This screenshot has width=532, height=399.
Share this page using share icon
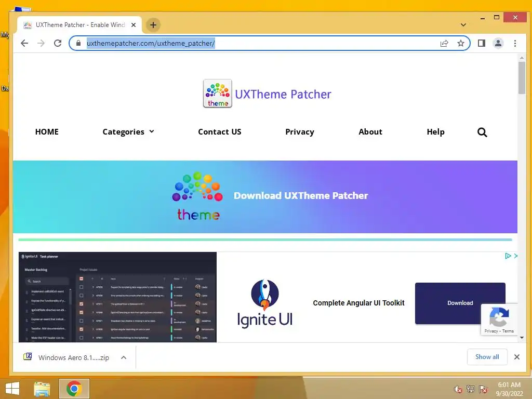[x=444, y=43]
